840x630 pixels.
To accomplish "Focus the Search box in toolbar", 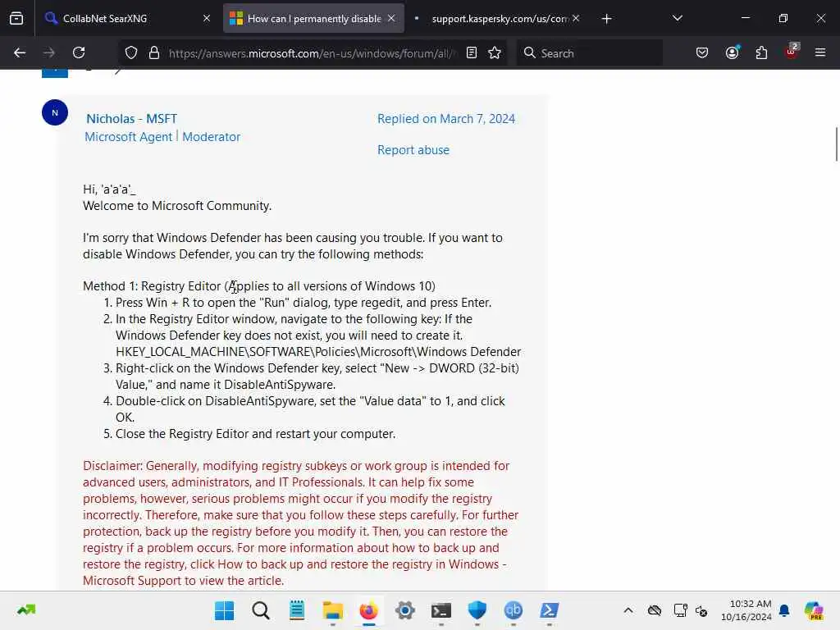I will 589,53.
